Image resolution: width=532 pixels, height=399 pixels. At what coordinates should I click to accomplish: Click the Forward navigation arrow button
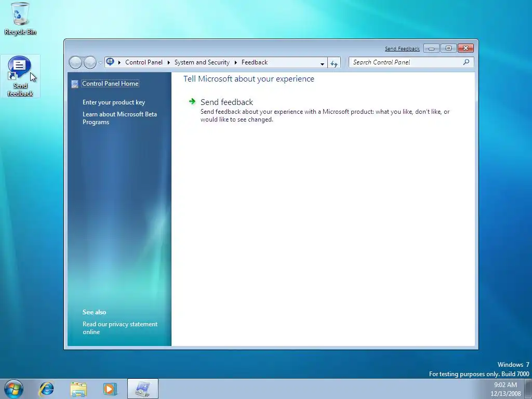coord(90,62)
